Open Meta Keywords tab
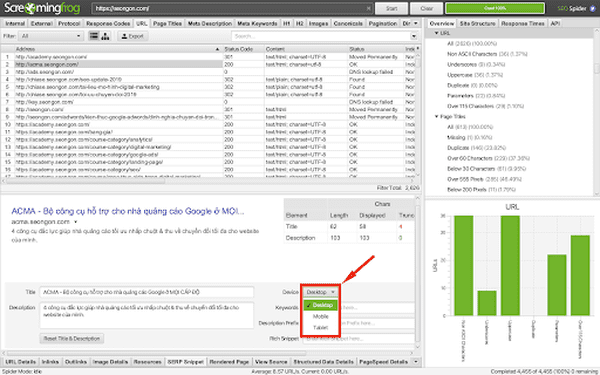600x375 pixels. [x=257, y=23]
